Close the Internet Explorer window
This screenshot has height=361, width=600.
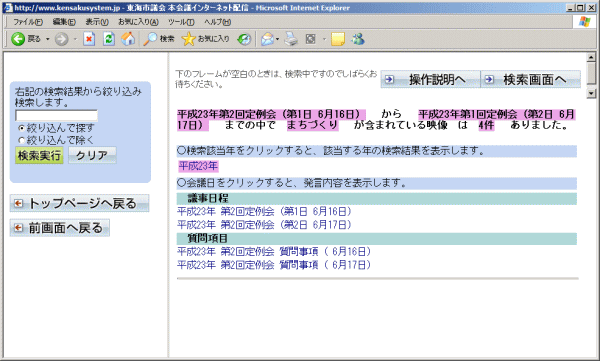click(x=591, y=8)
